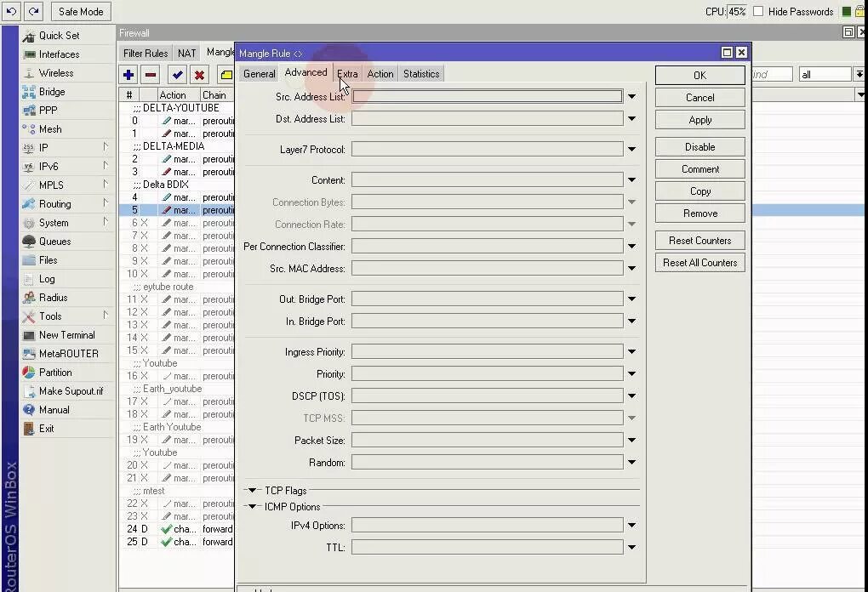Expand the Src. MAC Address arrow
The image size is (868, 592).
631,268
